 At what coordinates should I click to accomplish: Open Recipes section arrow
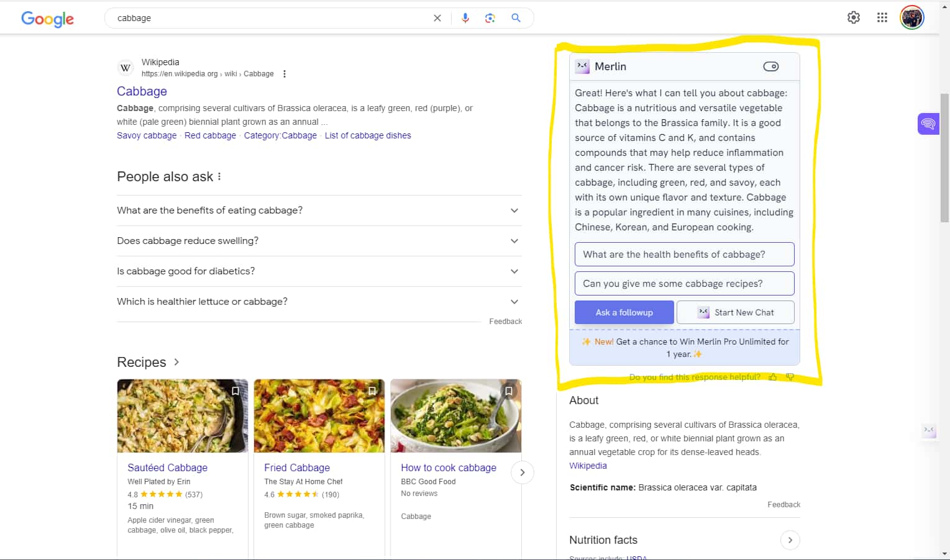coord(176,362)
